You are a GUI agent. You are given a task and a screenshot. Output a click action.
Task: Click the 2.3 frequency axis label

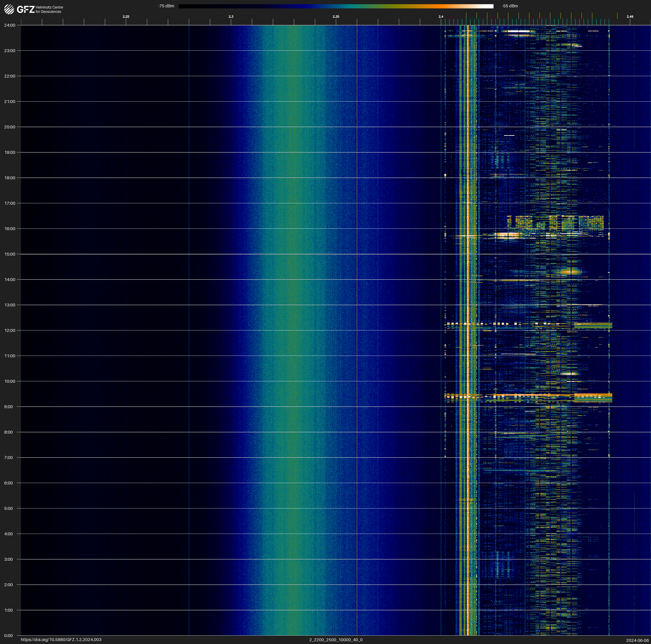click(x=231, y=17)
